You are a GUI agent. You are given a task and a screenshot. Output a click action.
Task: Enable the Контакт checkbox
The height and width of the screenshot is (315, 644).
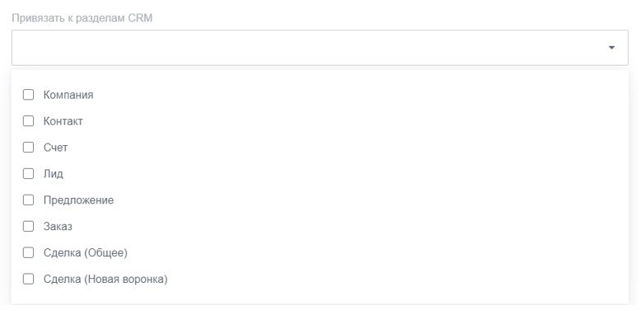coord(28,121)
